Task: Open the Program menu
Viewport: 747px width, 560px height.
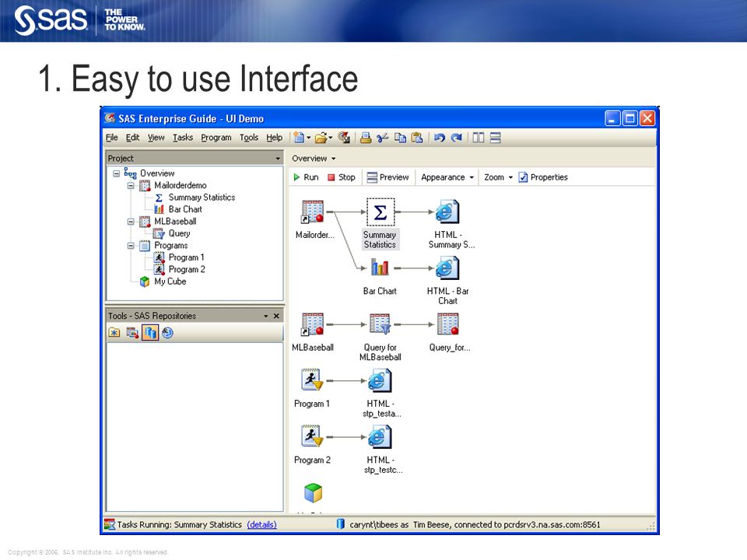Action: tap(216, 138)
